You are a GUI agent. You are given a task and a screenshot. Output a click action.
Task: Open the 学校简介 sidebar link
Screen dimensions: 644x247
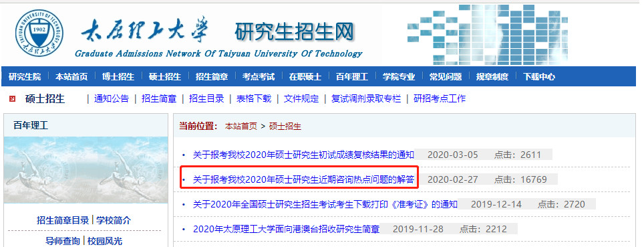coord(114,220)
